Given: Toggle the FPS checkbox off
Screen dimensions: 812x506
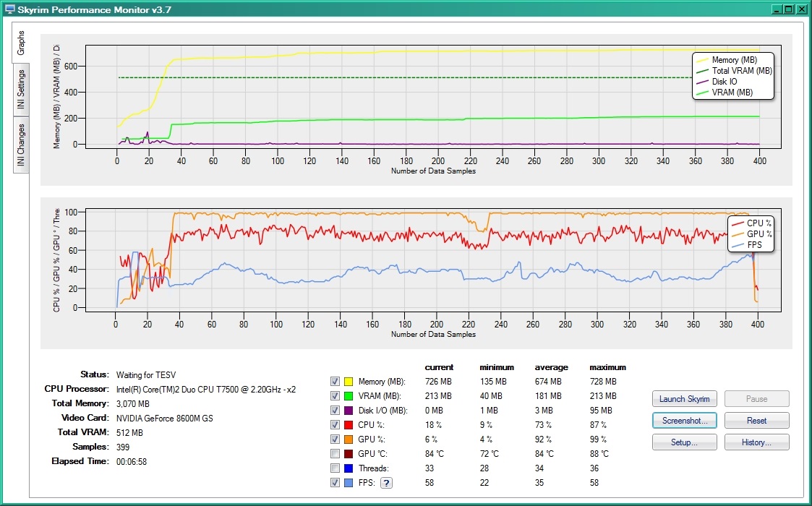Looking at the screenshot, I should (x=335, y=482).
